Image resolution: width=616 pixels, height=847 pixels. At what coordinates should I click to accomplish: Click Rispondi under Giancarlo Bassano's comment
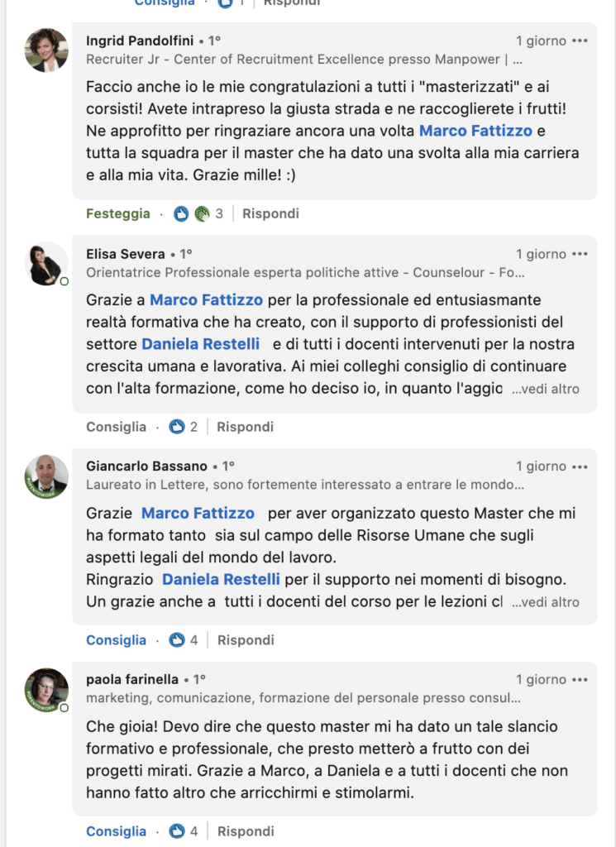pos(246,640)
